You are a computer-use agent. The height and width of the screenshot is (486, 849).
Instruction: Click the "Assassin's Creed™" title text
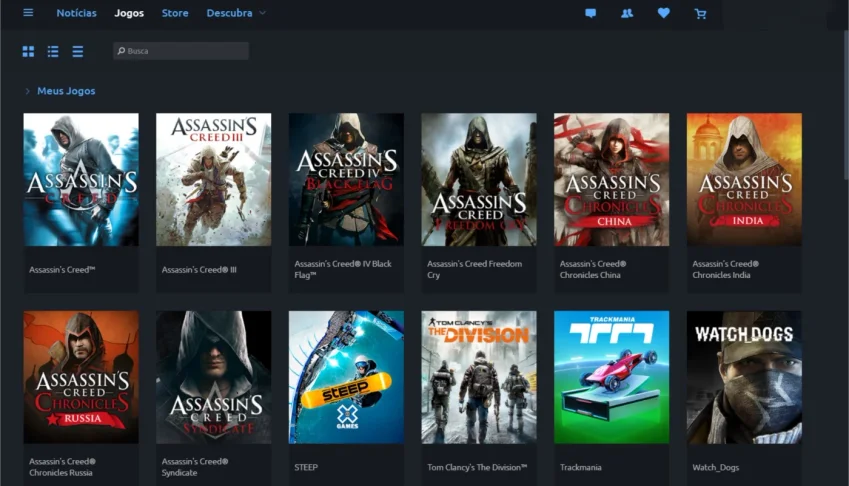[x=62, y=270]
